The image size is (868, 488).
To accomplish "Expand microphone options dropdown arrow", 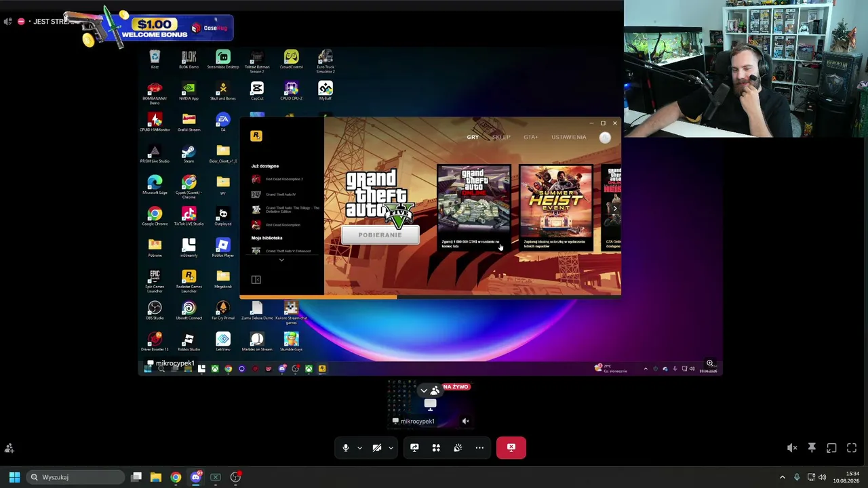I will [359, 447].
